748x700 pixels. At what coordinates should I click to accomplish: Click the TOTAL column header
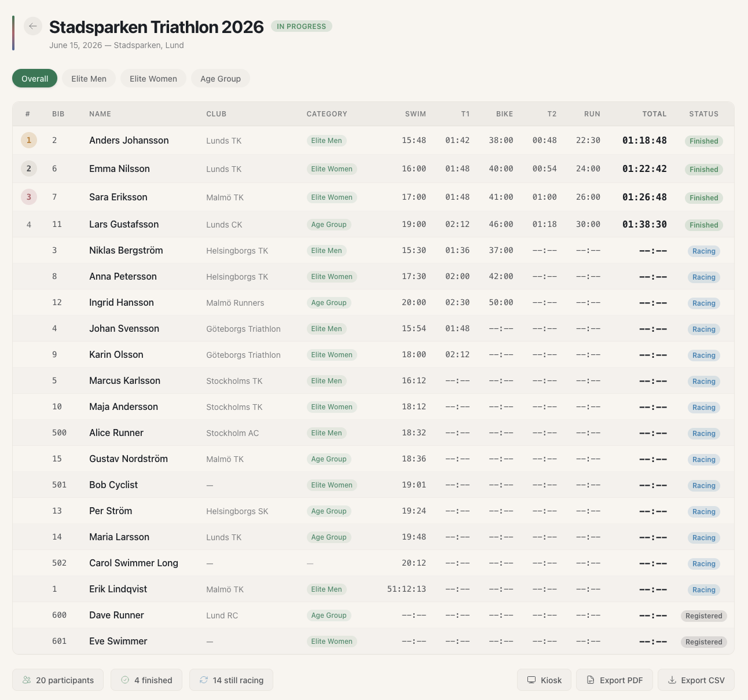654,114
